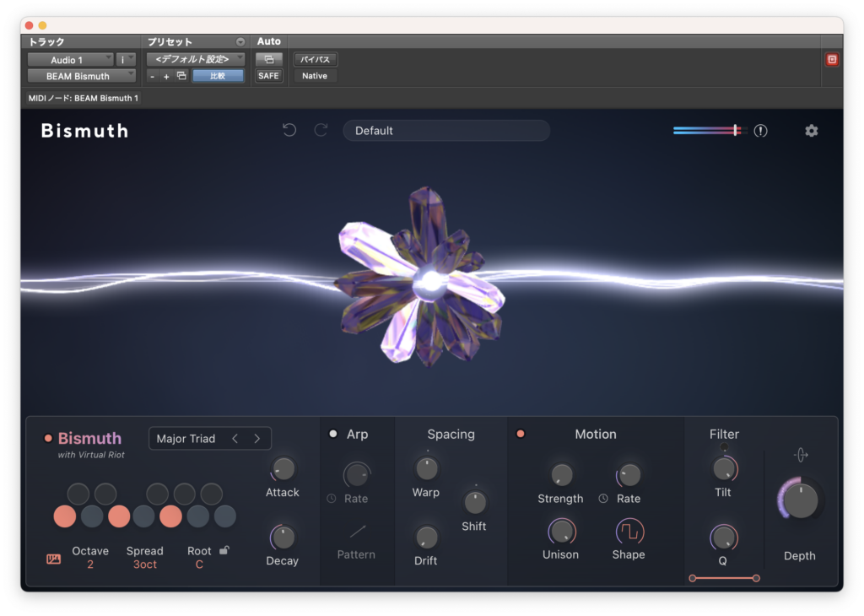
Task: Click the red target icon in header
Action: point(832,60)
